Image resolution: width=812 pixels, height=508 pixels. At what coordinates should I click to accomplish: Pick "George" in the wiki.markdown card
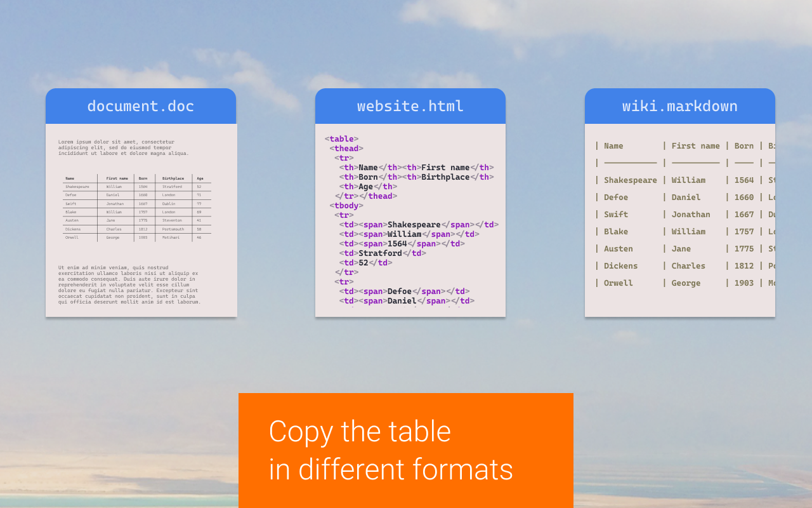pyautogui.click(x=686, y=283)
